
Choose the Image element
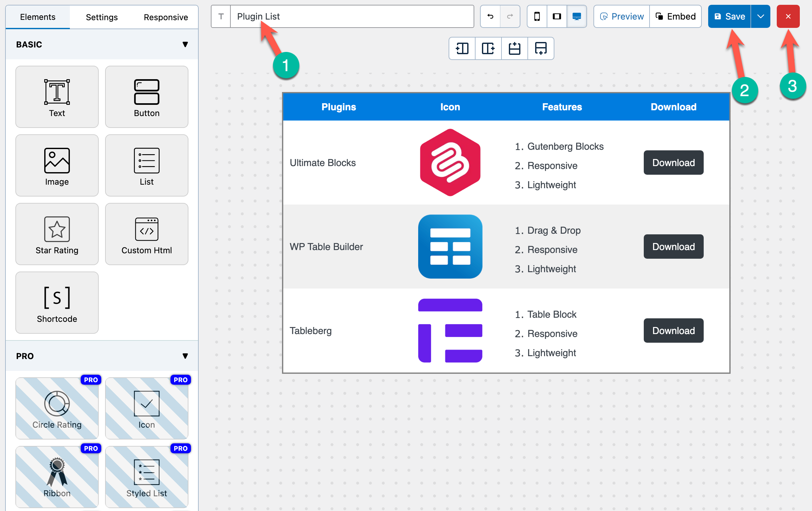pyautogui.click(x=57, y=165)
